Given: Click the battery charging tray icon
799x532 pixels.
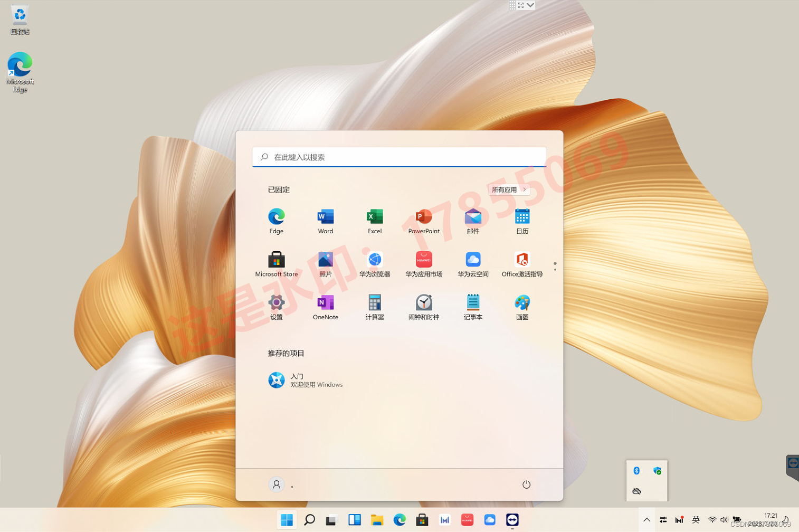Looking at the screenshot, I should pyautogui.click(x=737, y=520).
